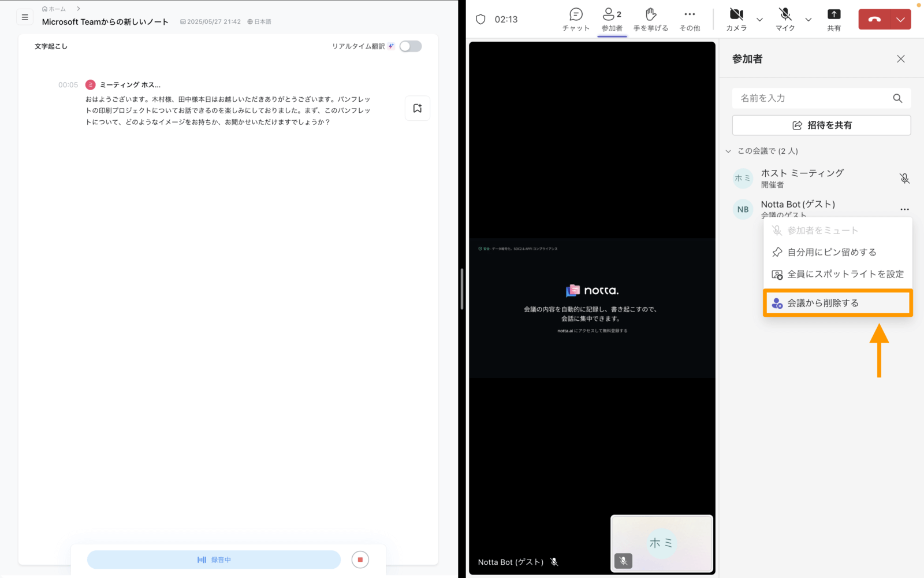Stop the Notta recording
Viewport: 924px width, 578px height.
click(360, 560)
